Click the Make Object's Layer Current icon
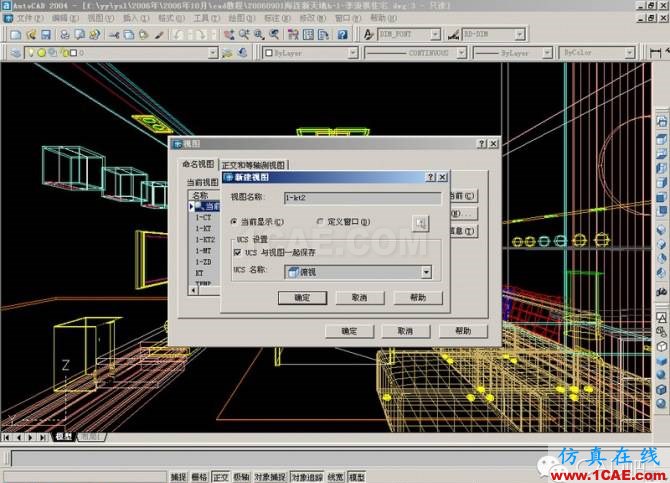Image resolution: width=670 pixels, height=483 pixels. pos(227,53)
